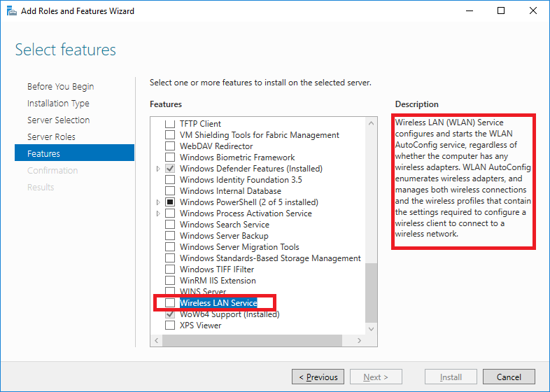Screen dimensions: 550x392
Task: Click the Add Roles and Features Wizard title icon
Action: [x=12, y=11]
